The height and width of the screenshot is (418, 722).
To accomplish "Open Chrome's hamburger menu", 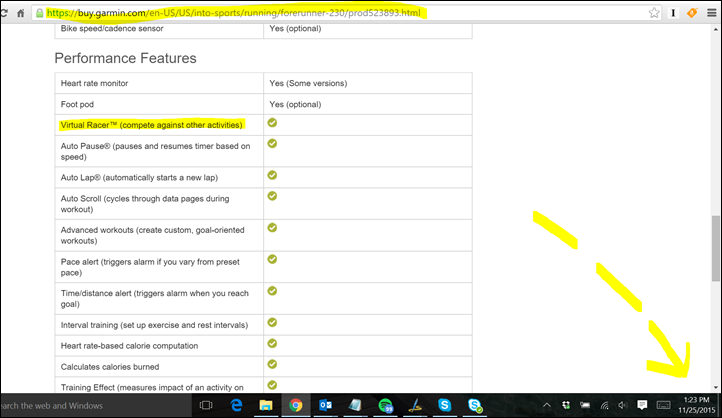I will pos(711,13).
